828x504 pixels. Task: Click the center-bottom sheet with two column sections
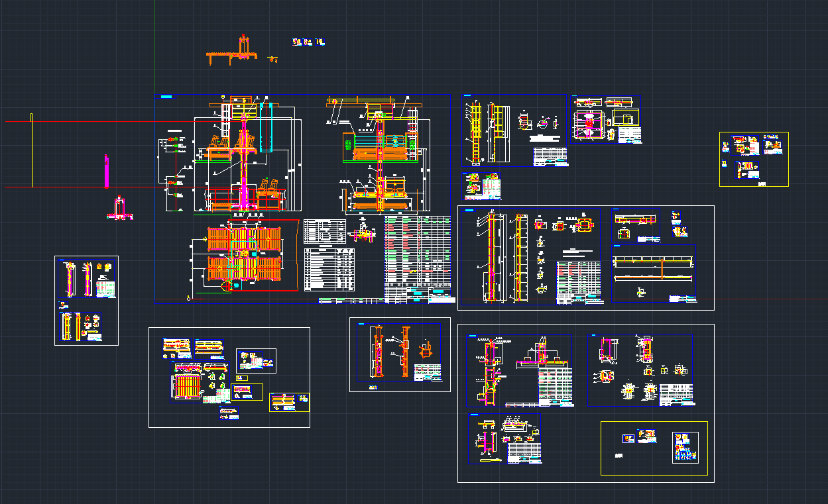(399, 353)
